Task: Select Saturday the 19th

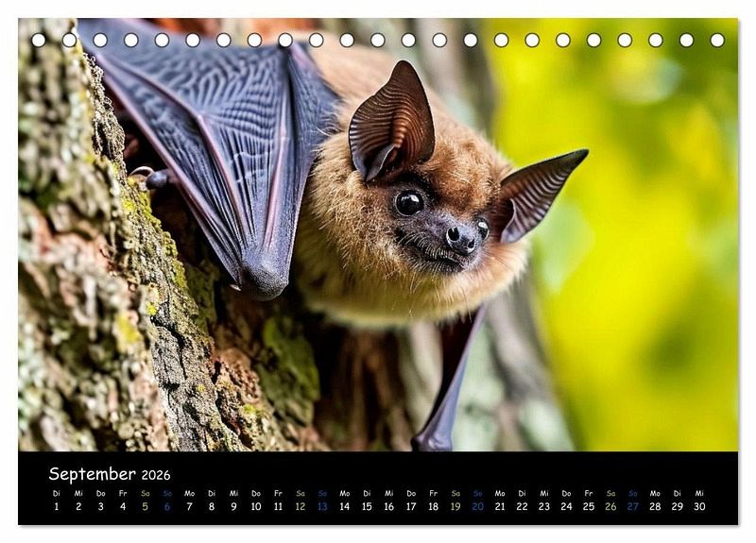Action: (455, 506)
